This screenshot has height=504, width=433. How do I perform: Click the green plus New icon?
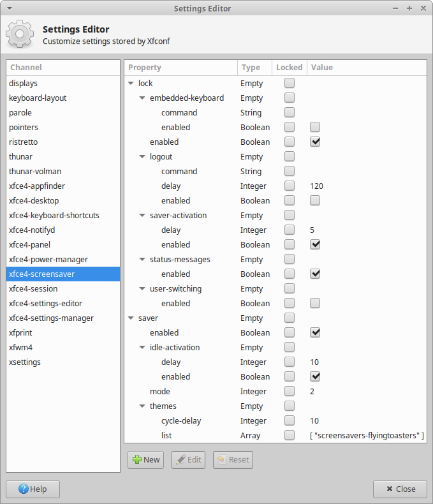coord(137,459)
